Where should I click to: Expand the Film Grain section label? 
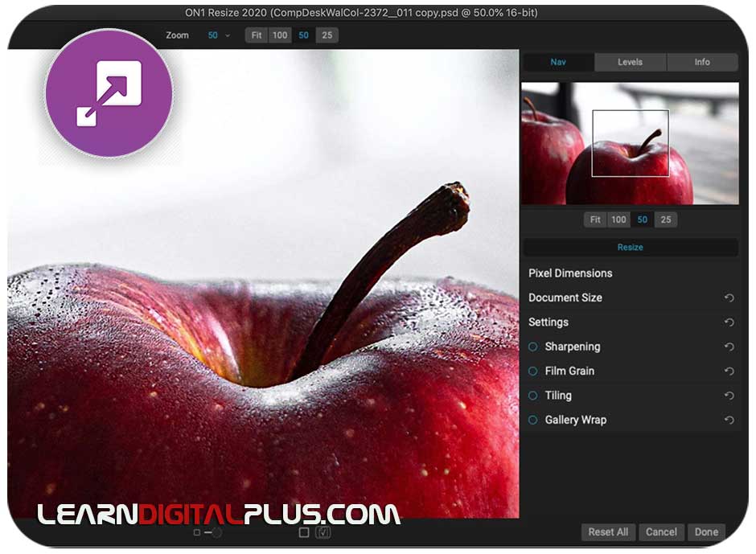tap(569, 371)
